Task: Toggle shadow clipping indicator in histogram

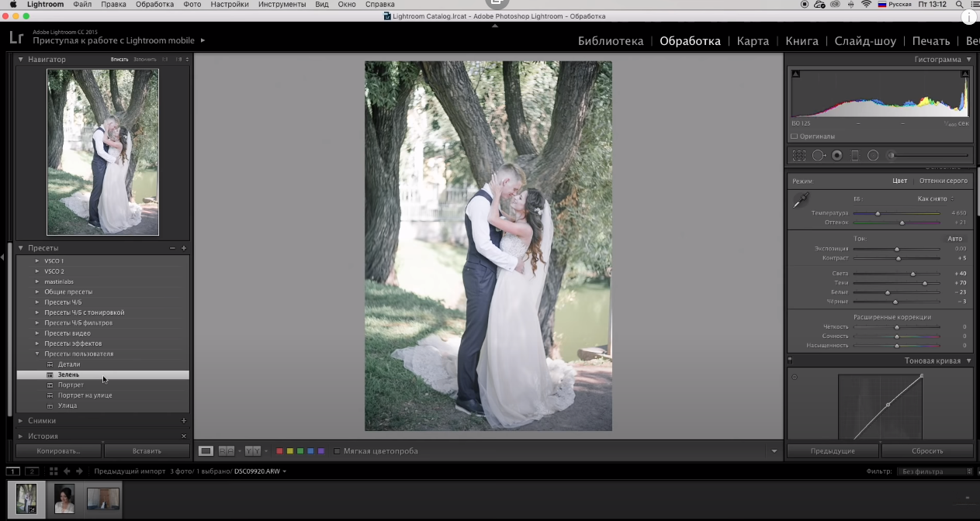Action: click(x=796, y=74)
